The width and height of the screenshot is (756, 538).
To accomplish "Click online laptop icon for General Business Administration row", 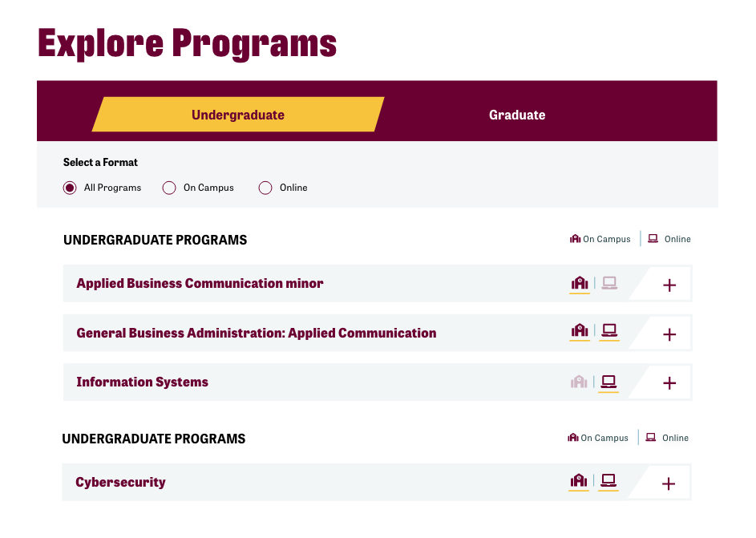I will [x=609, y=330].
